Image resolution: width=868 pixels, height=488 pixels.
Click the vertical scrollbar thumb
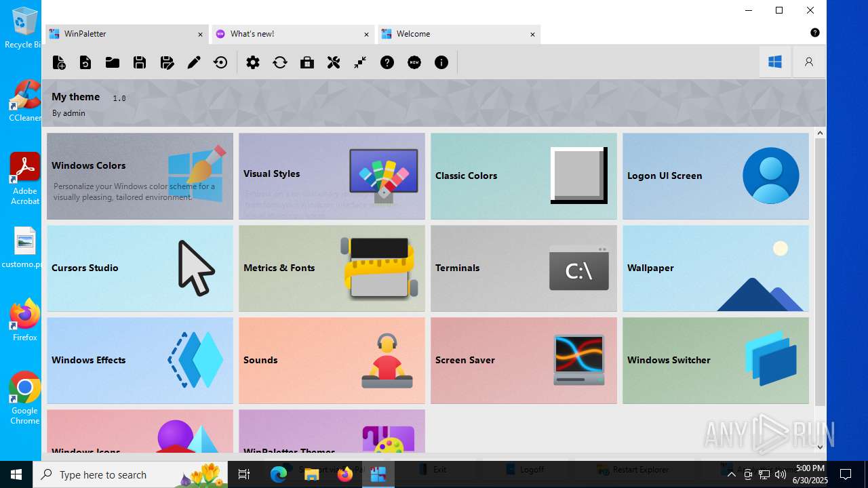point(820,271)
